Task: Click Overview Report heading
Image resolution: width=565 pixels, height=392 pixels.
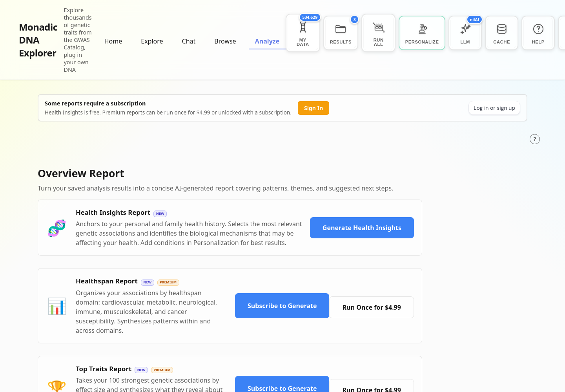Action: tap(81, 173)
